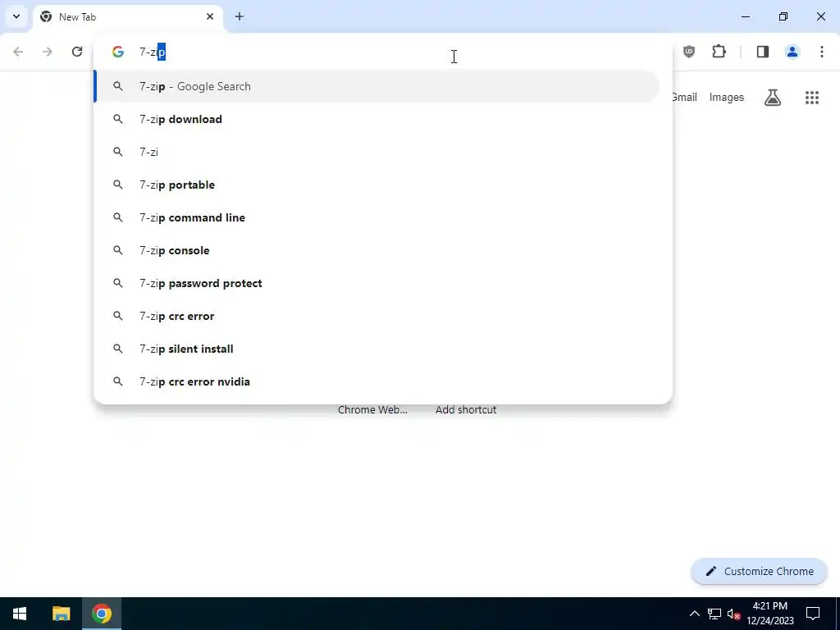
Task: Choose the '7-zip download' suggestion
Action: (377, 119)
